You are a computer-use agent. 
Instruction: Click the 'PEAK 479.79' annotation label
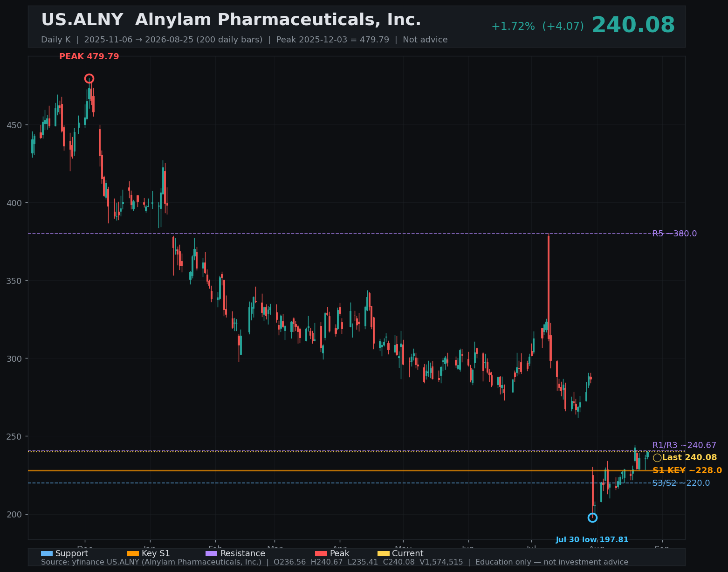coord(89,56)
